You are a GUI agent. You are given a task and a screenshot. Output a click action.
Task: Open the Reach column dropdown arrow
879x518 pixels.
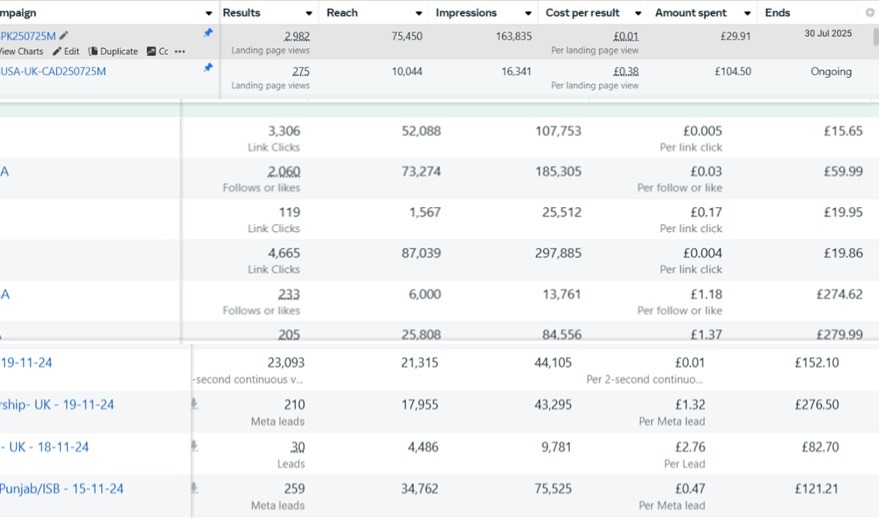pos(418,13)
